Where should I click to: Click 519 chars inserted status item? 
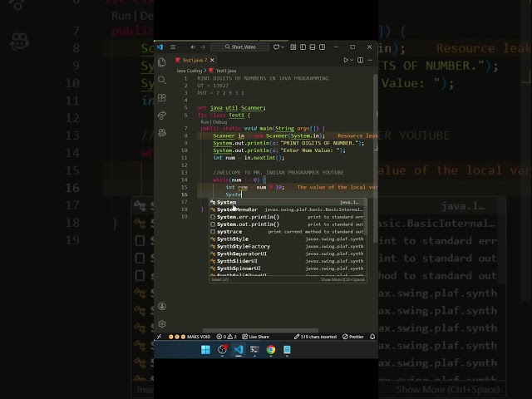click(315, 337)
